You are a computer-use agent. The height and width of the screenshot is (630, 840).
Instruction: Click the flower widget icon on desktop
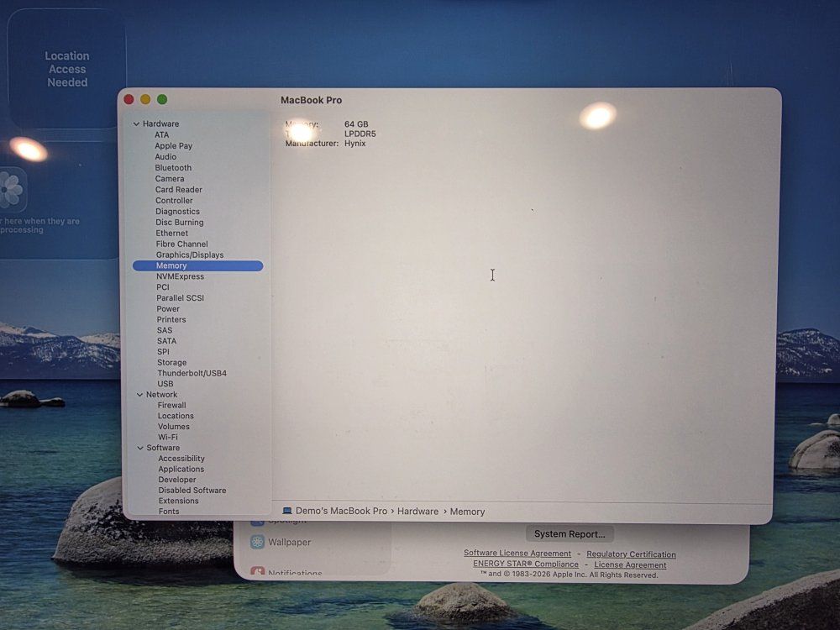point(11,190)
